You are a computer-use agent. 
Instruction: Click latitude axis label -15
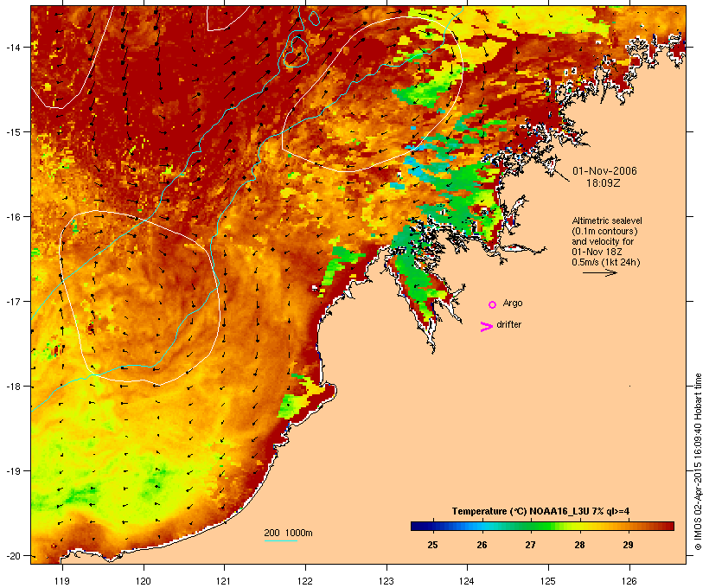coord(12,132)
